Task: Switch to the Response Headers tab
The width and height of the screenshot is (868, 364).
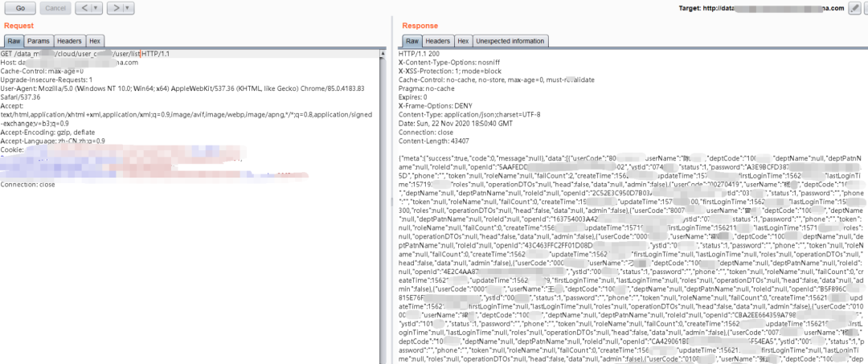Action: pyautogui.click(x=437, y=42)
